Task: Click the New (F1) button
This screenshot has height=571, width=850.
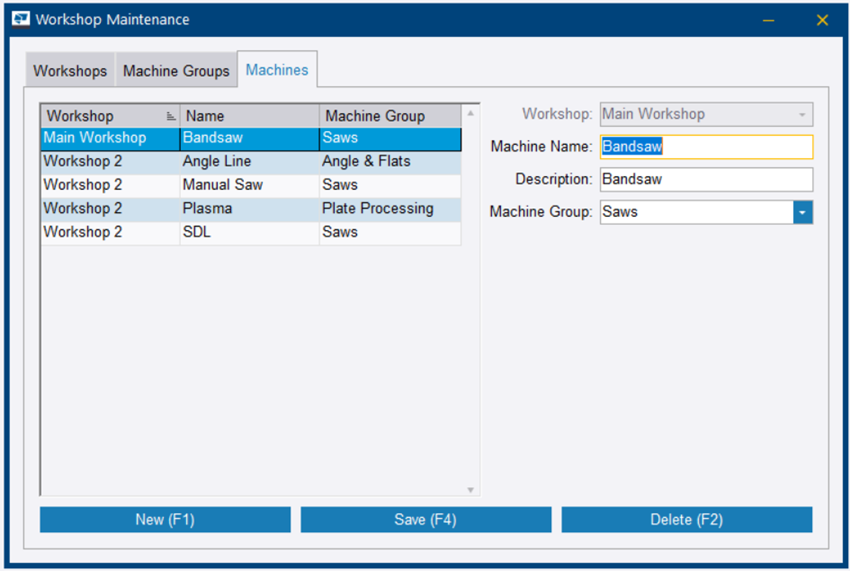Action: tap(165, 520)
